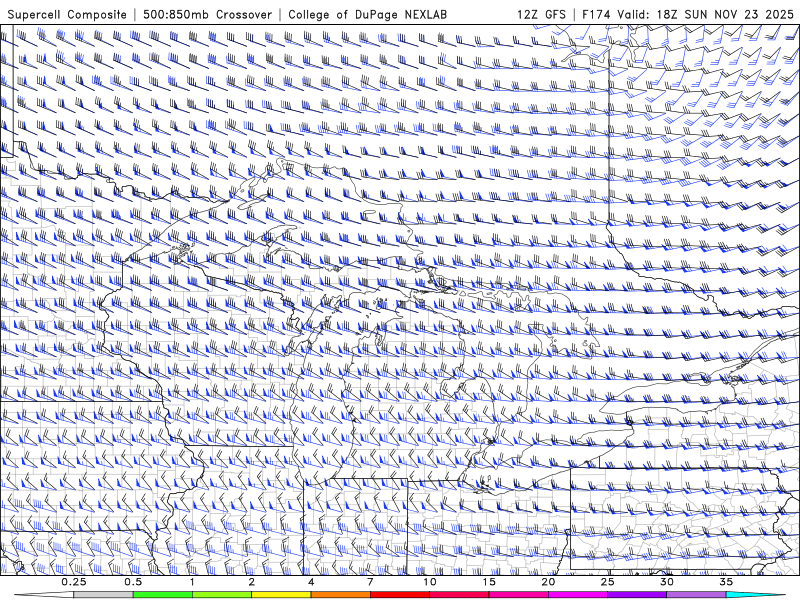Click the 'F174 Valid: 18Z SUN NOV 23 2025' text
Image resolution: width=800 pixels, height=600 pixels.
[688, 14]
